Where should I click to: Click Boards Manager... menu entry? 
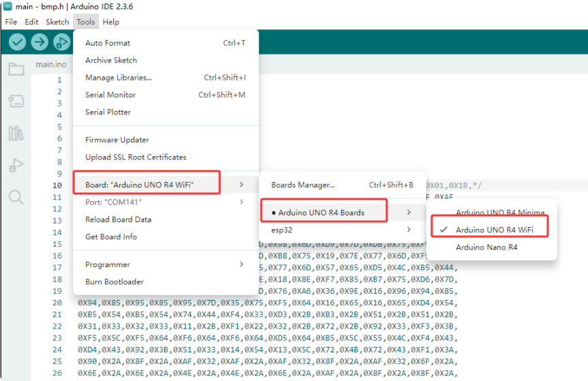(303, 185)
